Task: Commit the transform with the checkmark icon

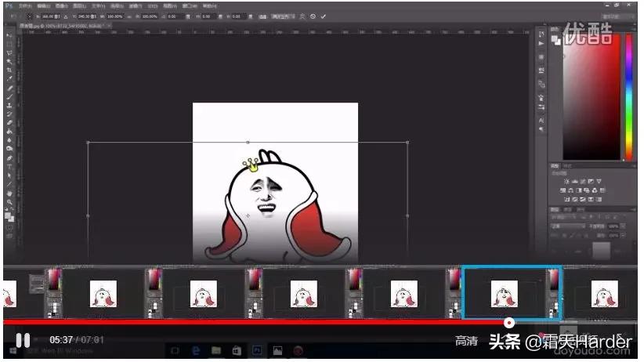Action: [x=323, y=16]
